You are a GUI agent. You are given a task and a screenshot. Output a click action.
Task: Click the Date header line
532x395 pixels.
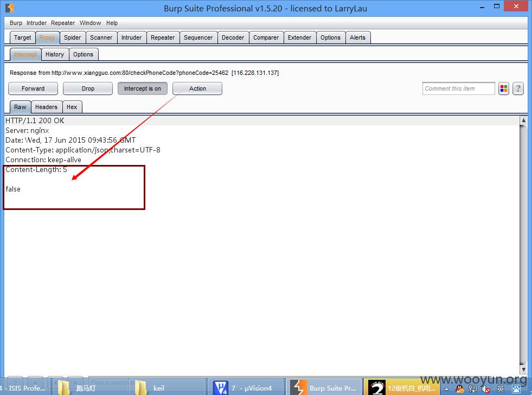pyautogui.click(x=70, y=140)
